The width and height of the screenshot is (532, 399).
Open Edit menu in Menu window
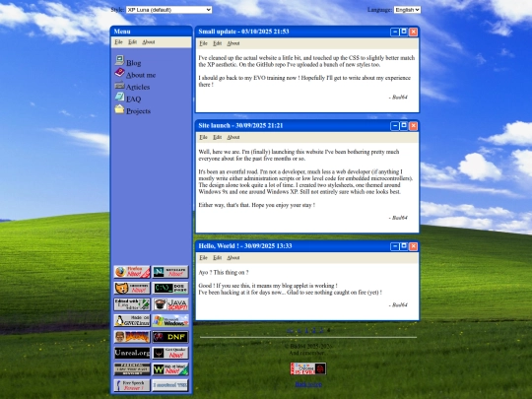[132, 42]
